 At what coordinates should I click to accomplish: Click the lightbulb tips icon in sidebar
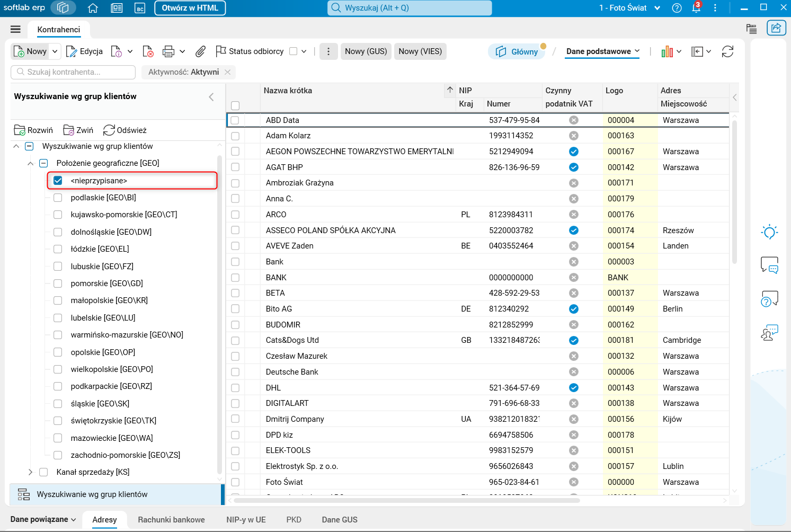click(x=769, y=232)
